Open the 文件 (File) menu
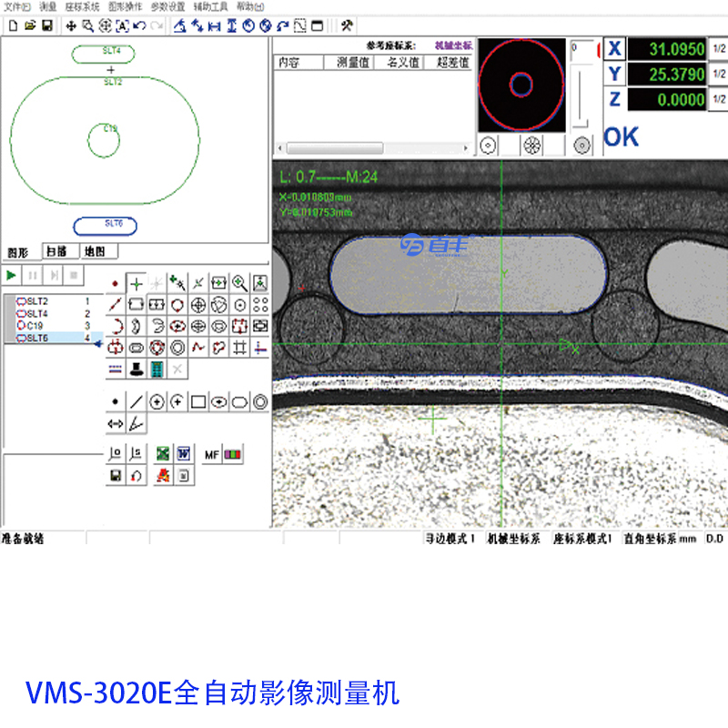Image resolution: width=728 pixels, height=728 pixels. pos(17,6)
